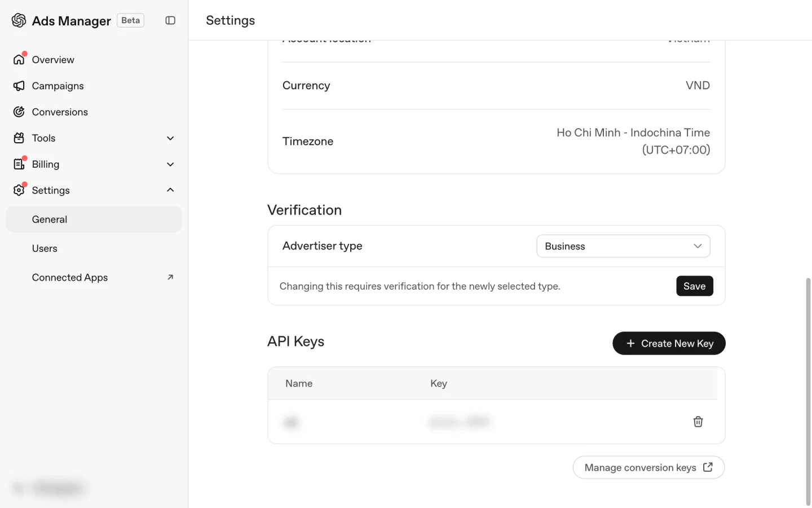Open the Conversions page label
Image resolution: width=812 pixels, height=508 pixels.
60,112
